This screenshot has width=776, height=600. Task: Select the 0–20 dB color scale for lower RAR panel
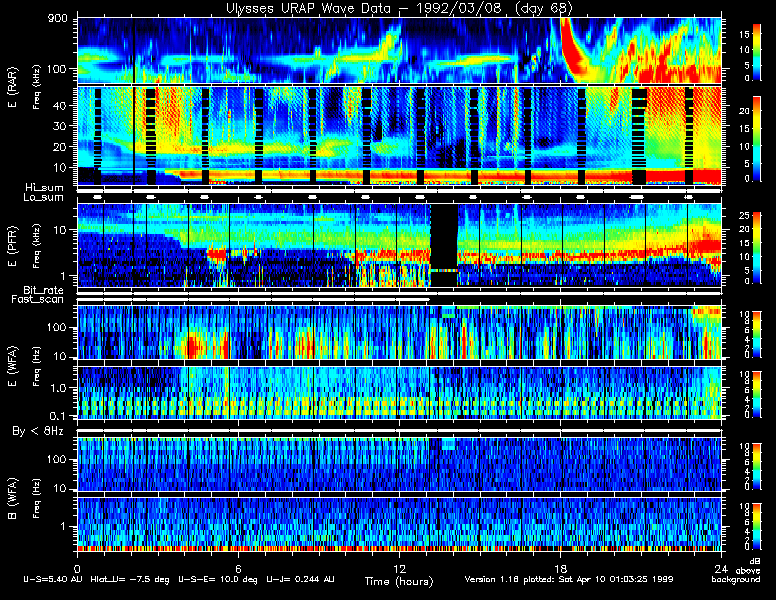(757, 139)
